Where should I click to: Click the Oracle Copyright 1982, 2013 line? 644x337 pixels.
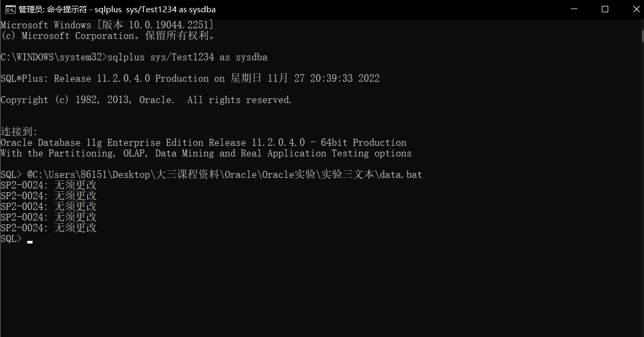point(146,100)
